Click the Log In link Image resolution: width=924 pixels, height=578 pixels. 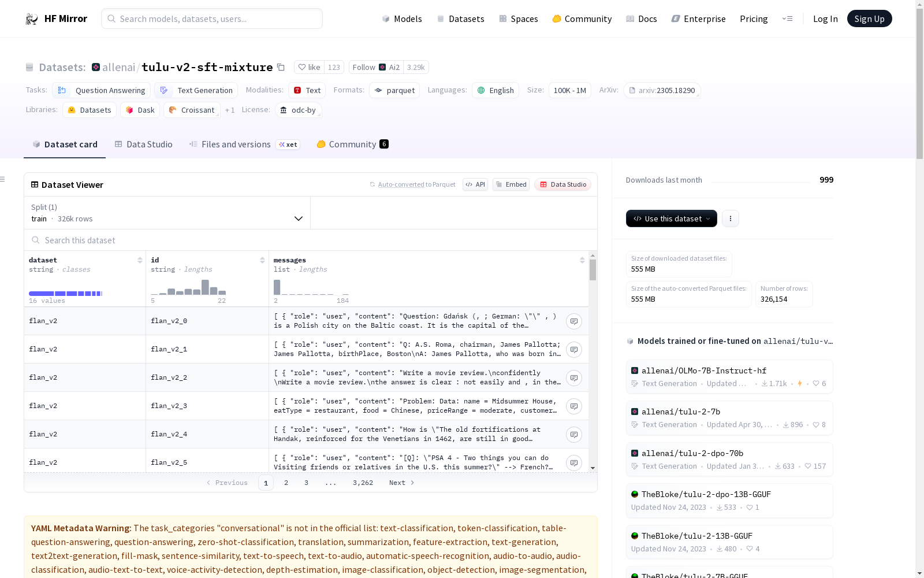click(825, 18)
